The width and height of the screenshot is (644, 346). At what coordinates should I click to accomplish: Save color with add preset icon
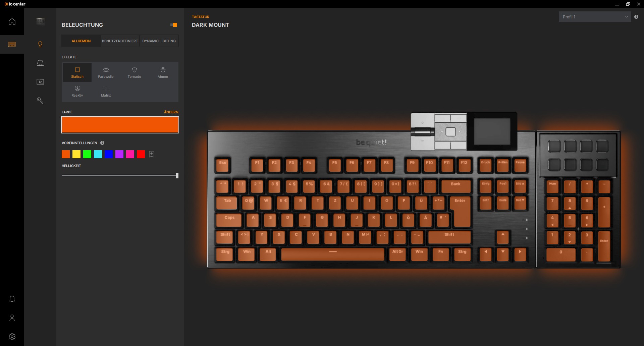152,154
